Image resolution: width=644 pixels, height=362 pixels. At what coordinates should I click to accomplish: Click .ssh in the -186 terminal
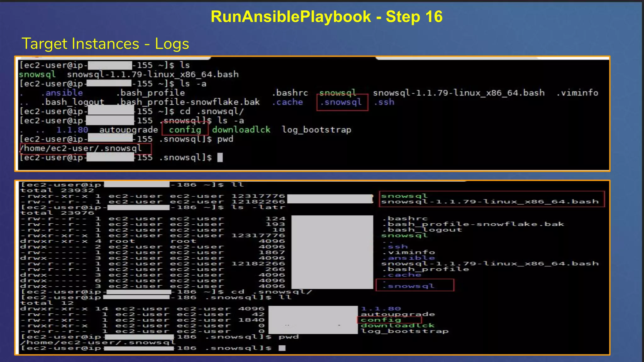pyautogui.click(x=395, y=247)
